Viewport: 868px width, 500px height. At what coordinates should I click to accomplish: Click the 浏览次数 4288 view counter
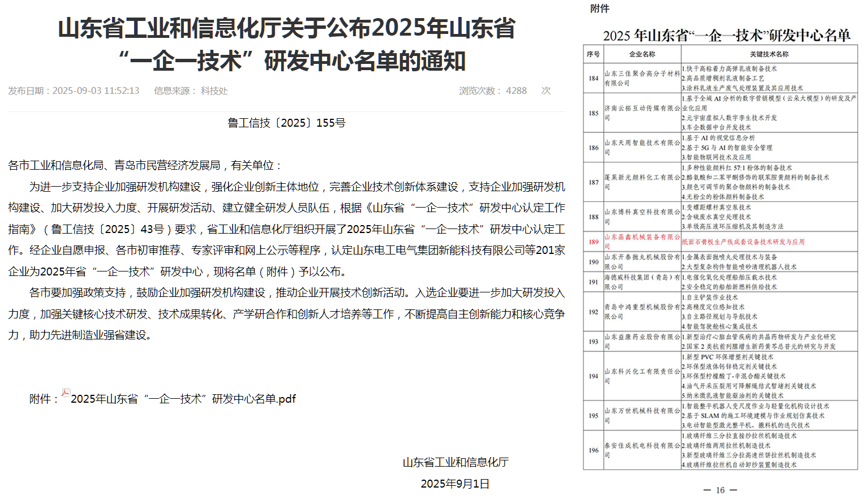[x=493, y=91]
